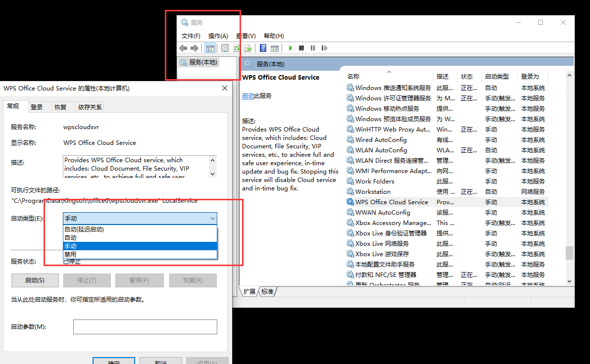Image resolution: width=590 pixels, height=364 pixels.
Task: Click the Export List toolbar icon
Action: pos(248,48)
